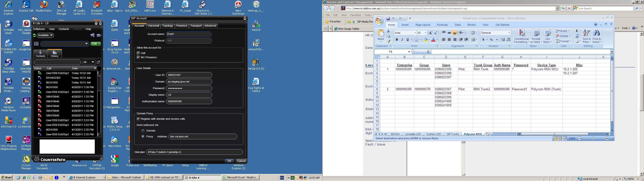
Task: Toggle Excel Page Break Preview button in status bar
Action: (565, 139)
